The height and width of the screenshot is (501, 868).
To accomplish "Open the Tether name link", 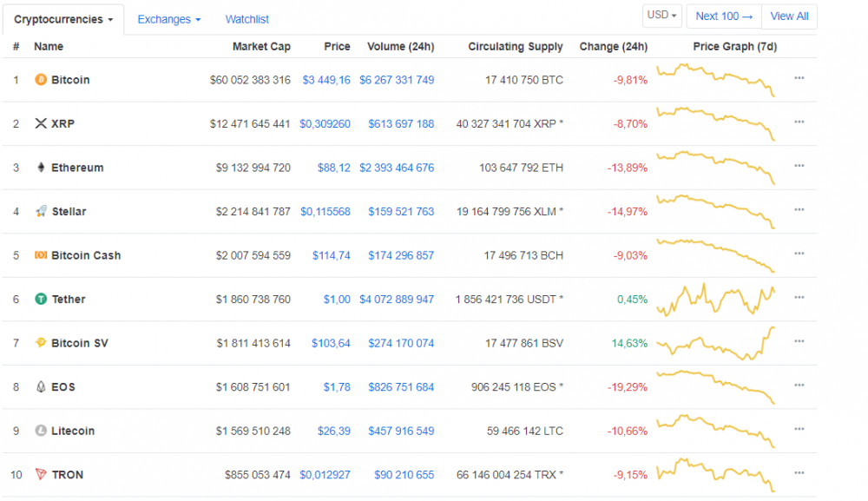I will click(69, 299).
